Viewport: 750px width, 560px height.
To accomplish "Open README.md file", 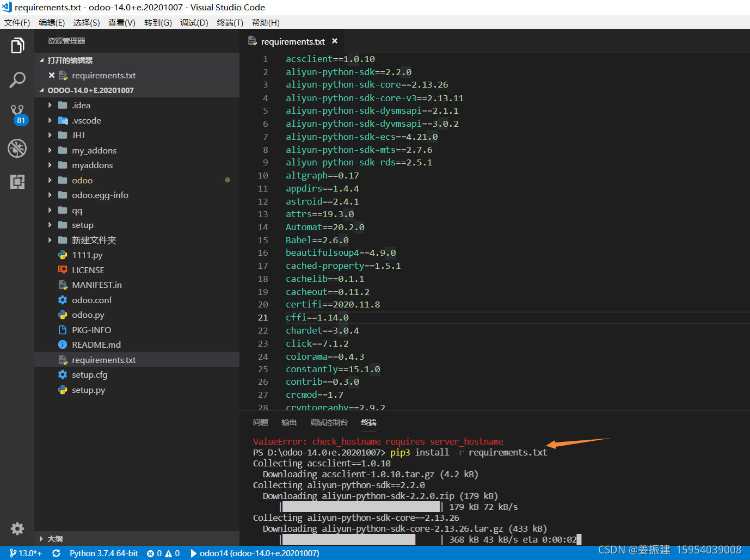I will point(137,345).
